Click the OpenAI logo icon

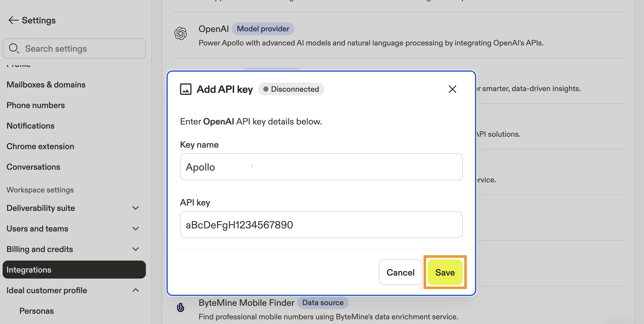coord(181,33)
